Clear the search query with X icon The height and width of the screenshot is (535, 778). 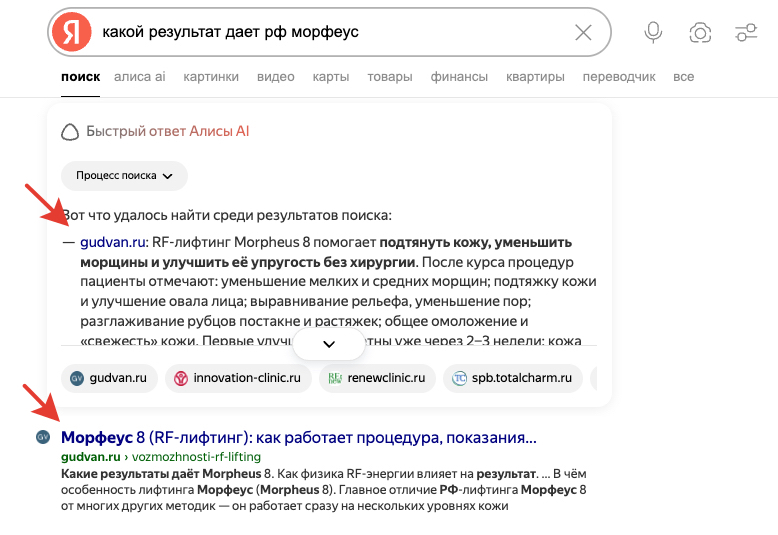click(583, 33)
